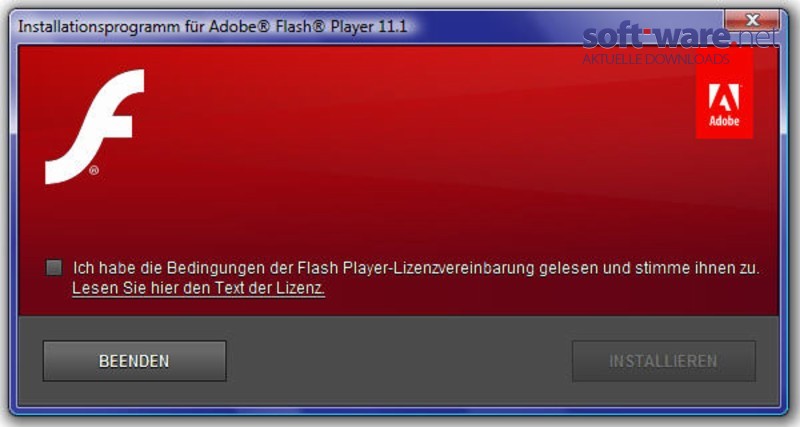Click the white "A" symbol in Adobe logo
Image resolution: width=800 pixels, height=427 pixels.
point(724,97)
